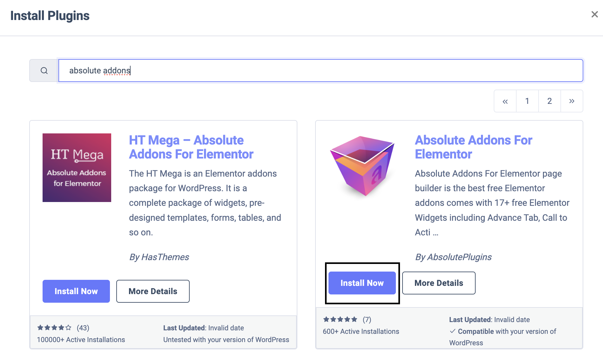Click the search magnifier icon
Screen dimensions: 603x364
point(44,71)
